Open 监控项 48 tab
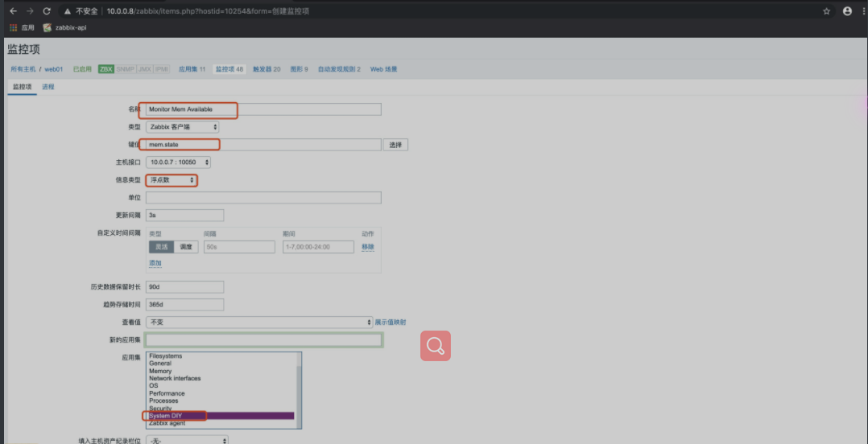The image size is (868, 444). (x=229, y=69)
